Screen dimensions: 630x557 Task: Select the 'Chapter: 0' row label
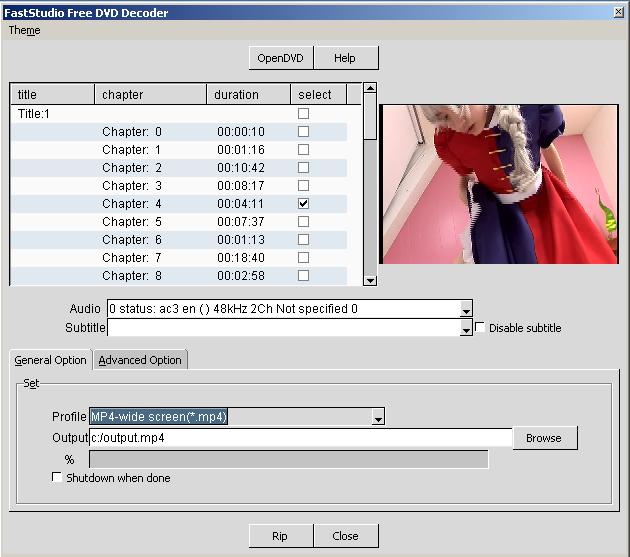pyautogui.click(x=132, y=132)
